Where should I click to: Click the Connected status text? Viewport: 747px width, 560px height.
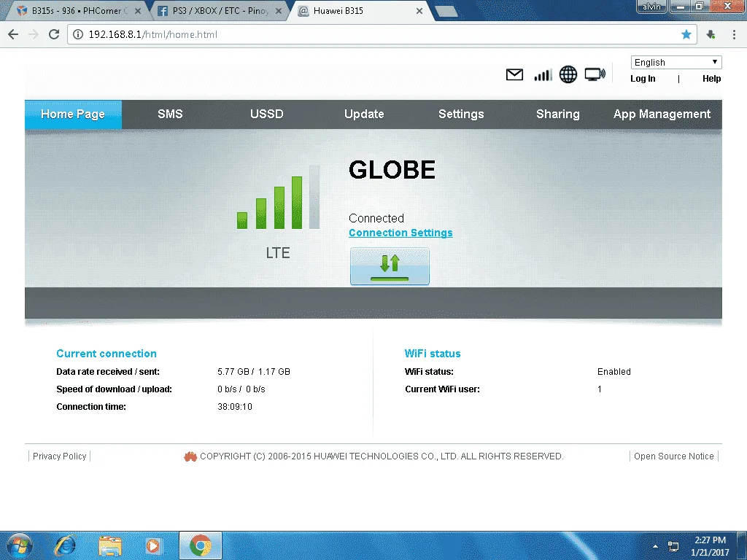point(376,218)
